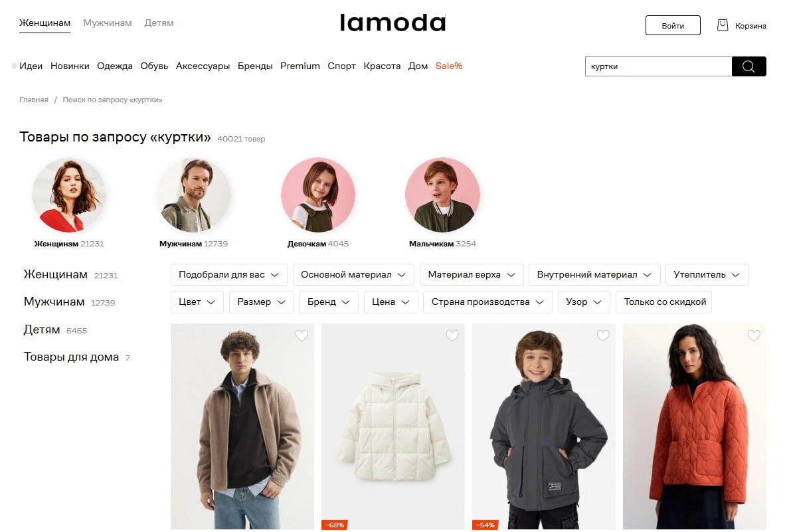Open the Подобрали для вас sorting dropdown

[x=228, y=275]
